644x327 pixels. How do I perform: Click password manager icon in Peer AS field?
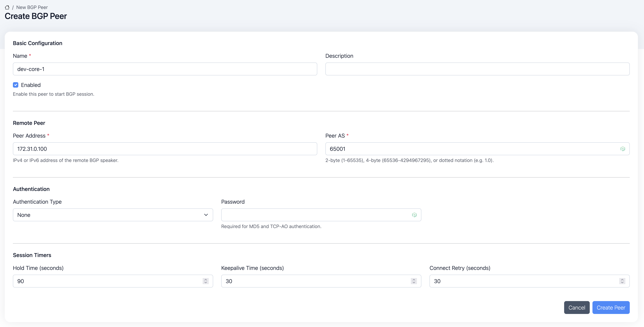pos(622,149)
